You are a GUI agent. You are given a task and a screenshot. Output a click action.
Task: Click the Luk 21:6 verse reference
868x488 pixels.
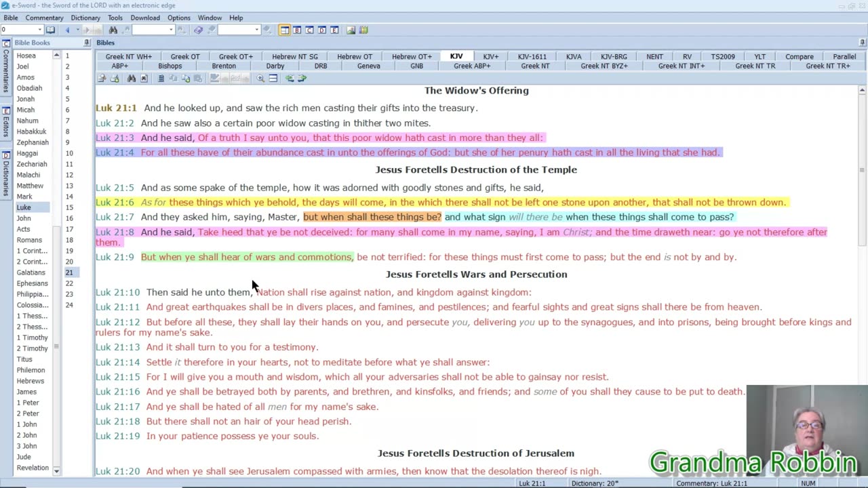click(x=115, y=202)
